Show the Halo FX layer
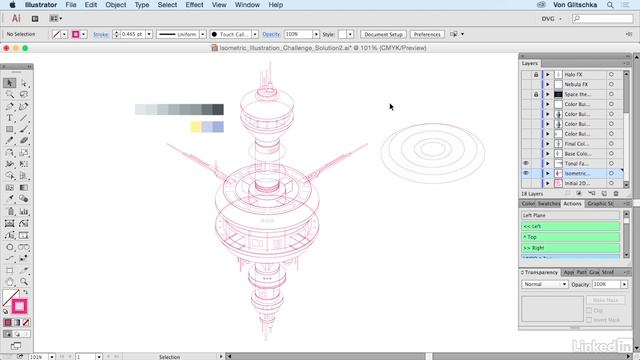The image size is (640, 360). pyautogui.click(x=526, y=75)
